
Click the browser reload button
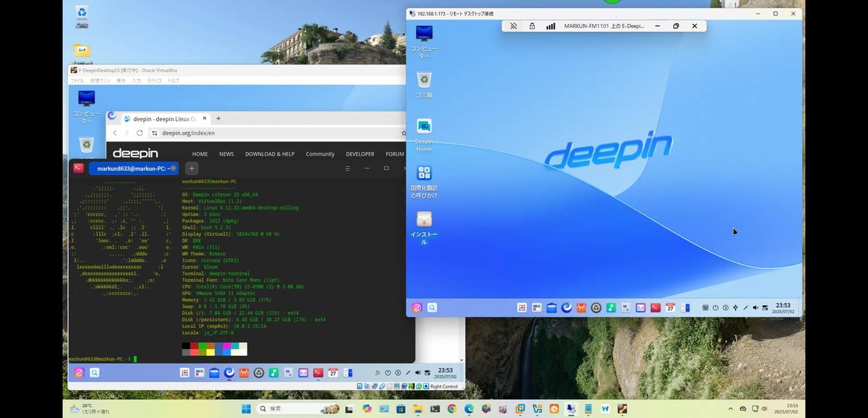tap(140, 133)
